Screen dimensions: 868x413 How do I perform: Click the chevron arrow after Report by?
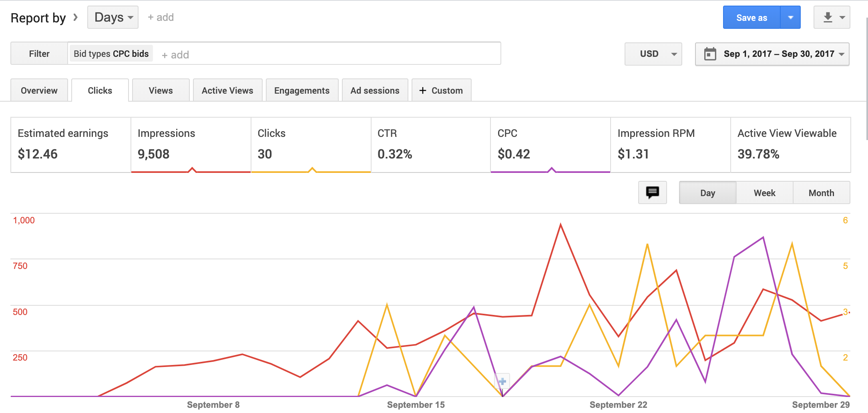coord(75,17)
